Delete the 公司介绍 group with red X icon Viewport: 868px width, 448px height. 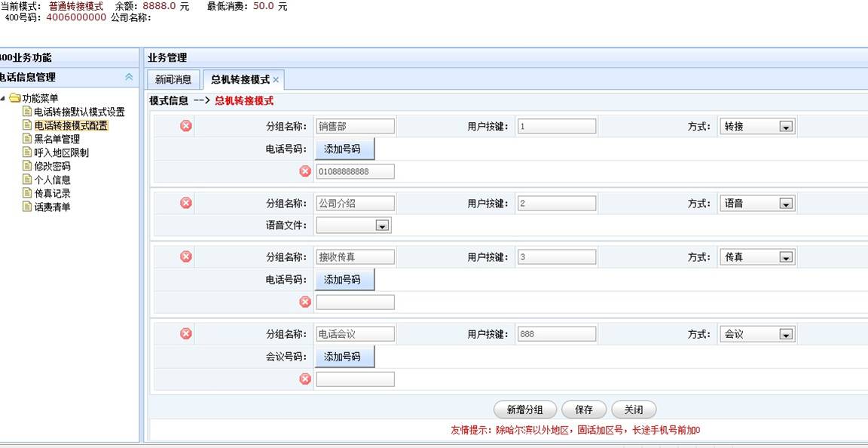click(186, 202)
